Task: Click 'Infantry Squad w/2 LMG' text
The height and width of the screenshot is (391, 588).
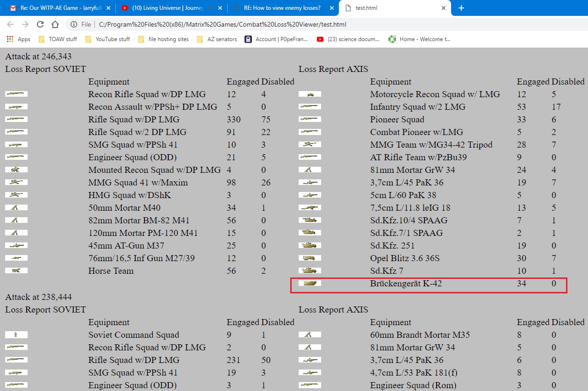Action: click(x=418, y=107)
